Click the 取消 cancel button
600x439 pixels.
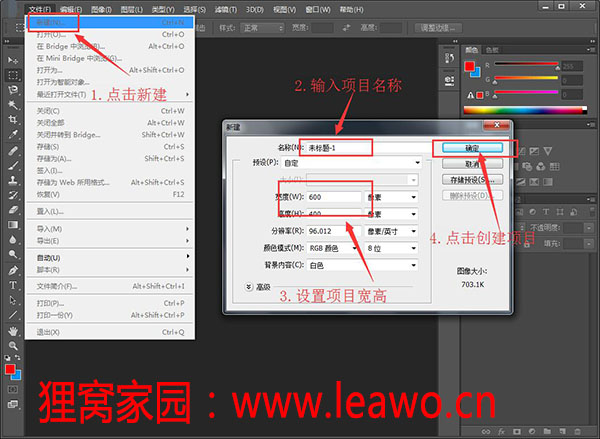[x=472, y=164]
